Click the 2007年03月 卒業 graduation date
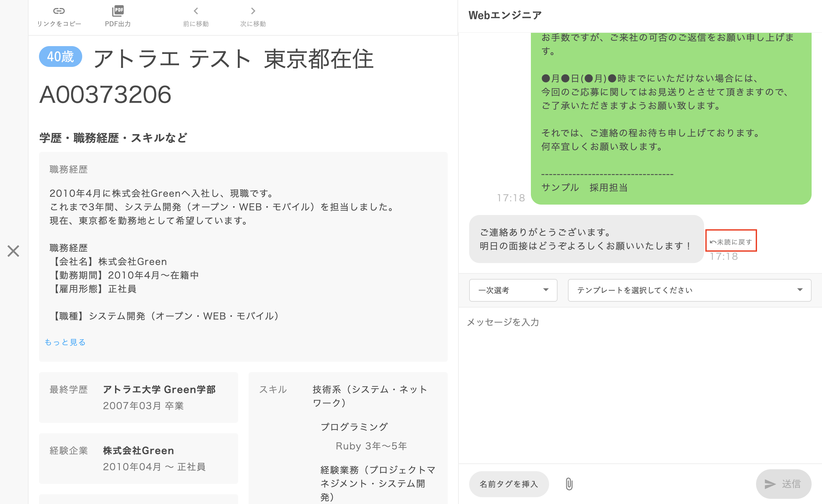The image size is (822, 504). click(x=144, y=406)
